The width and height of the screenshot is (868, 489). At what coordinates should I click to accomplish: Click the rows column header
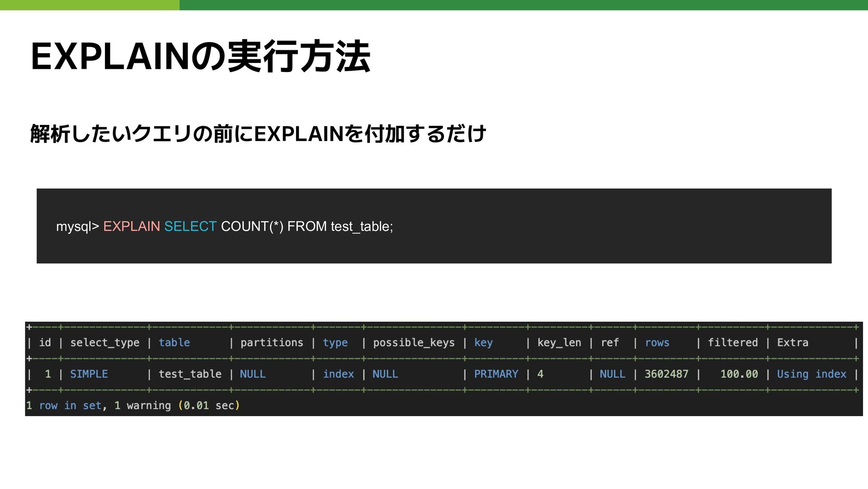point(657,343)
